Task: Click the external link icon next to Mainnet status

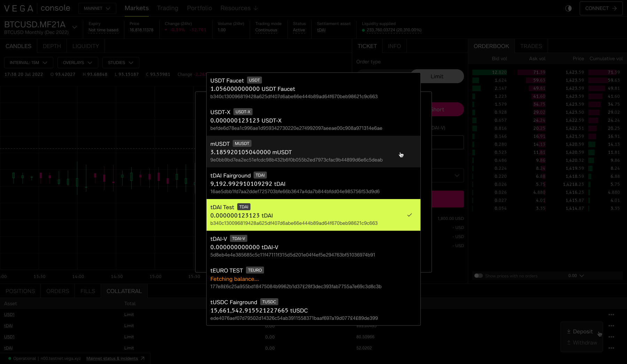Action: click(142, 358)
